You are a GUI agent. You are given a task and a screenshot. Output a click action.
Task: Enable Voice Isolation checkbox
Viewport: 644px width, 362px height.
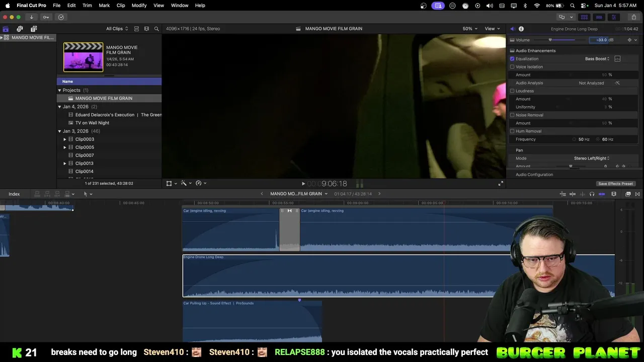pos(512,67)
